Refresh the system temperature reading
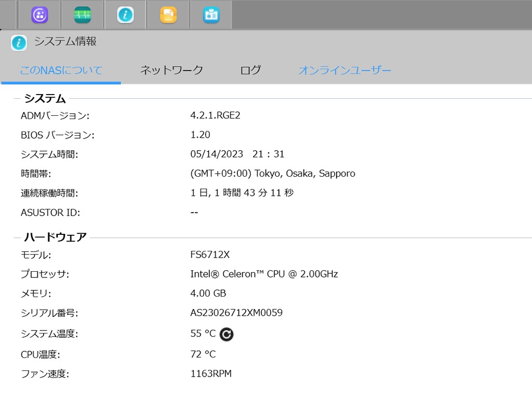This screenshot has height=399, width=532. (x=226, y=334)
